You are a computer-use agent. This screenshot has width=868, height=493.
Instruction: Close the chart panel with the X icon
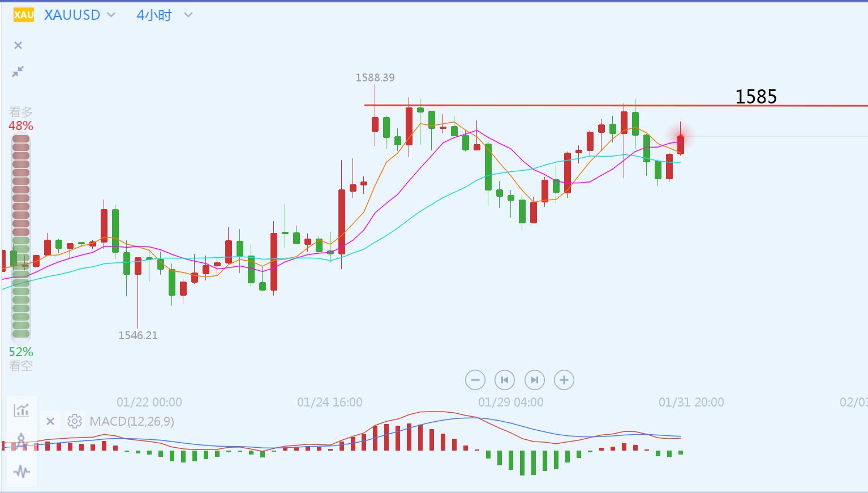tap(18, 45)
